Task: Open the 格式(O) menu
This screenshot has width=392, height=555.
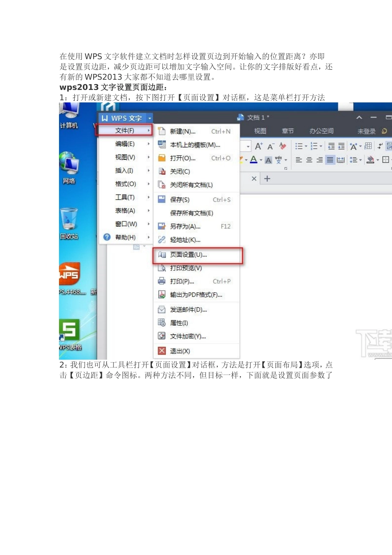Action: click(x=125, y=184)
